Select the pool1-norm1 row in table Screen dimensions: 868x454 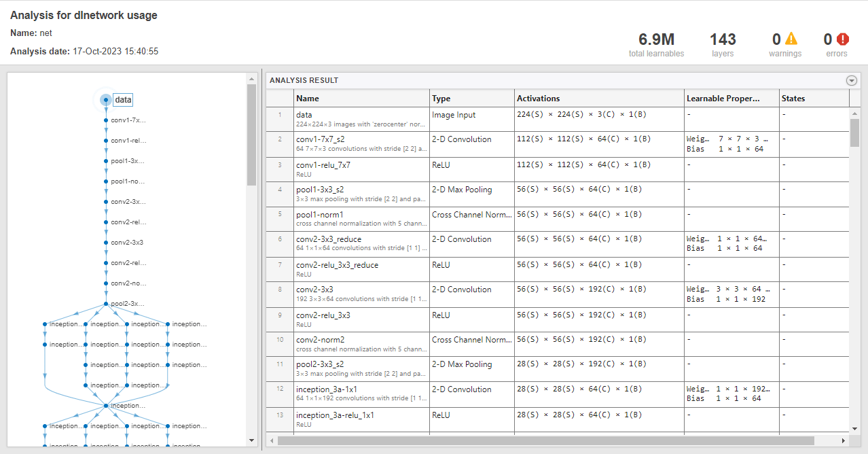(361, 220)
